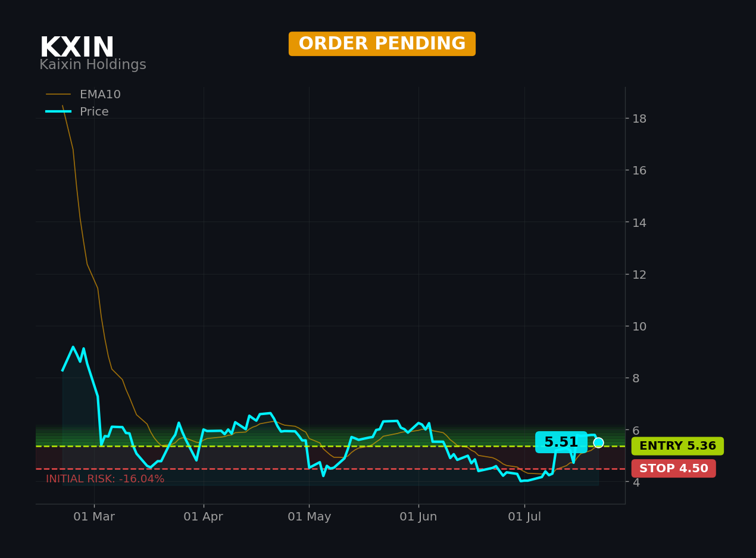The image size is (756, 558).
Task: Click the KXIN ticker title
Action: point(77,48)
